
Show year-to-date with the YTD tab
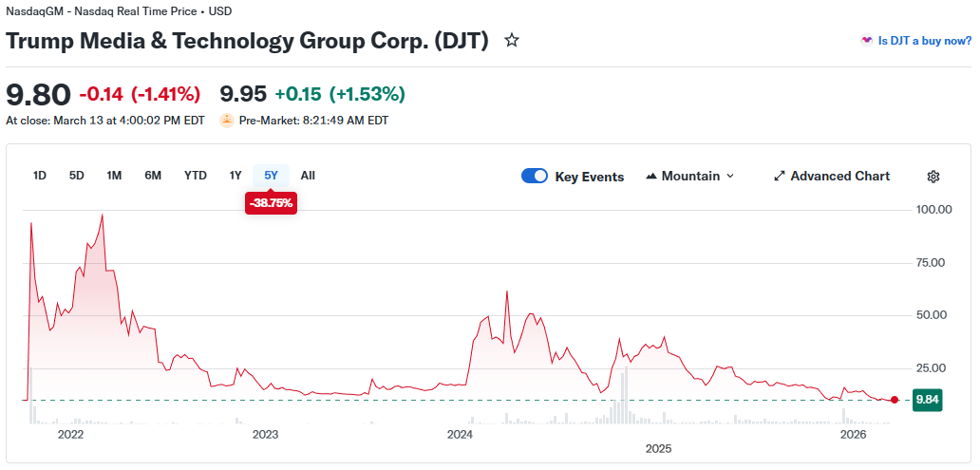196,176
